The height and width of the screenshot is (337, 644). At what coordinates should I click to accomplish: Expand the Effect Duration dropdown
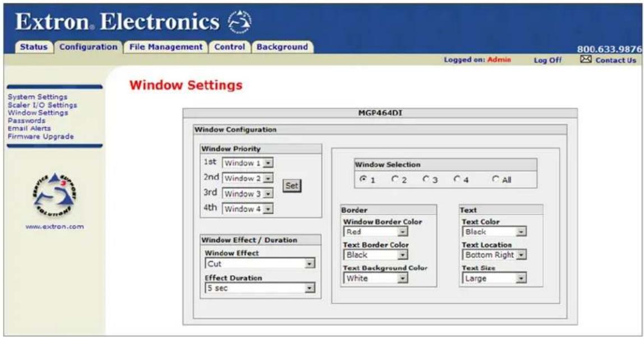260,288
